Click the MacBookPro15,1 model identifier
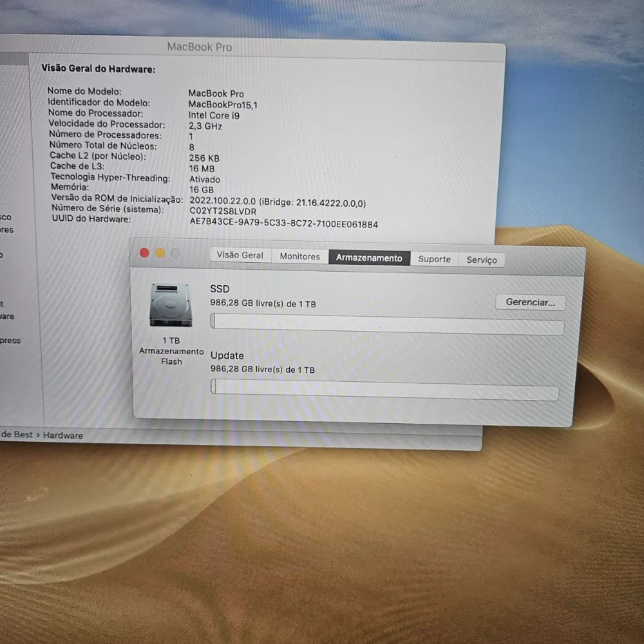 point(223,105)
